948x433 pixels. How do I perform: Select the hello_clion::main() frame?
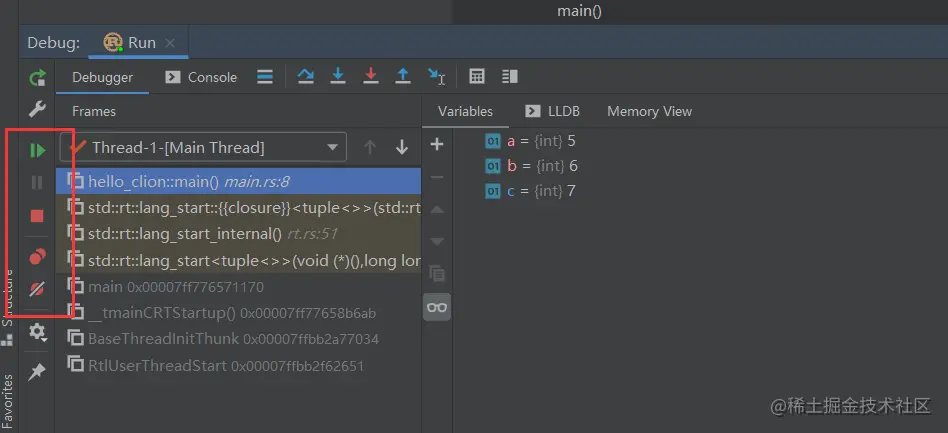[x=238, y=181]
